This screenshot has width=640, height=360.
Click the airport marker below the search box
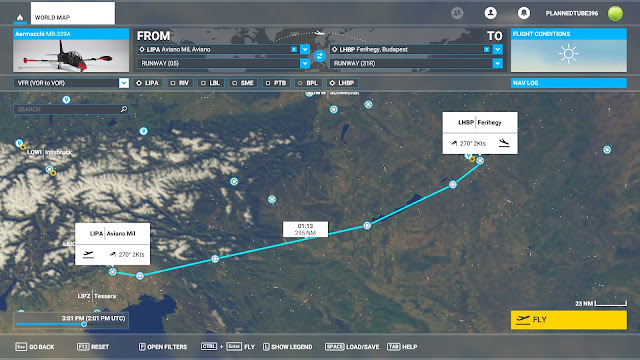tap(143, 131)
